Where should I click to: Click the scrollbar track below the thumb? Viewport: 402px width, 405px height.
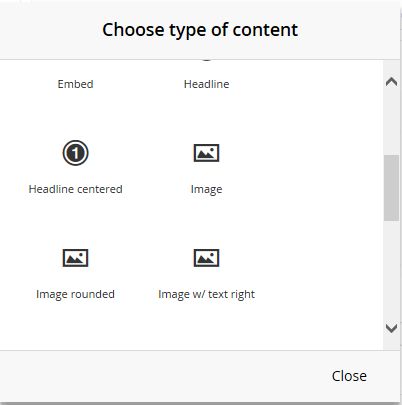pos(391,270)
